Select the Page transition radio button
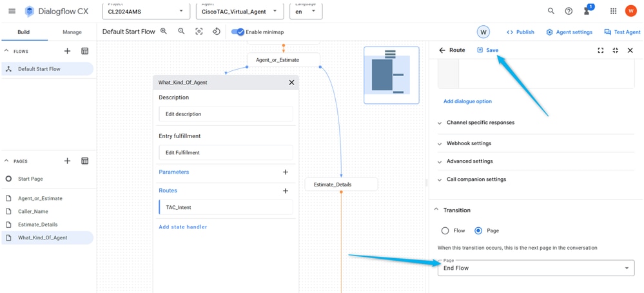 [478, 230]
